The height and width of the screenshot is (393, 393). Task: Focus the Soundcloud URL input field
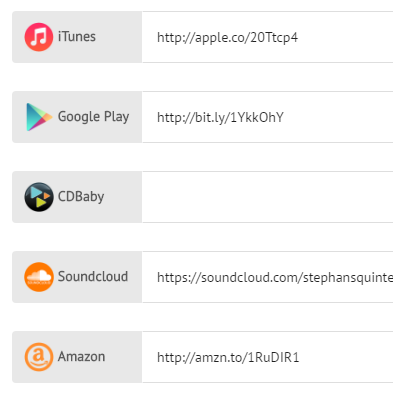coord(267,277)
